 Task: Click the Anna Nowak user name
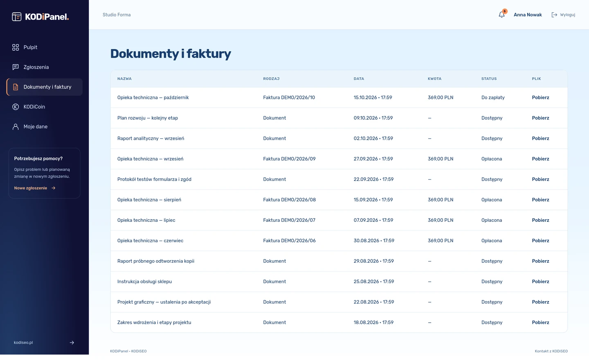pyautogui.click(x=528, y=15)
